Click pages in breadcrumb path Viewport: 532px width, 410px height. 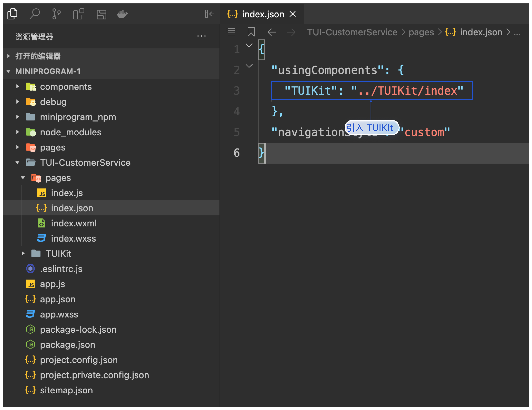tap(421, 32)
